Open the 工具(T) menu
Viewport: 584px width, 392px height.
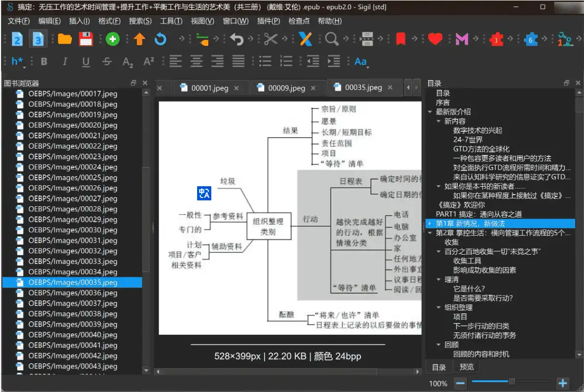[171, 21]
